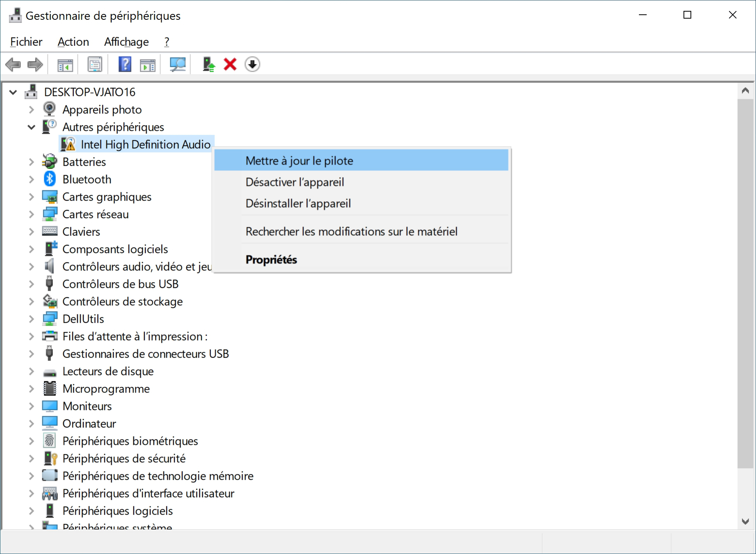
Task: Click the Périphériques biométriques fingerprint icon
Action: 50,441
